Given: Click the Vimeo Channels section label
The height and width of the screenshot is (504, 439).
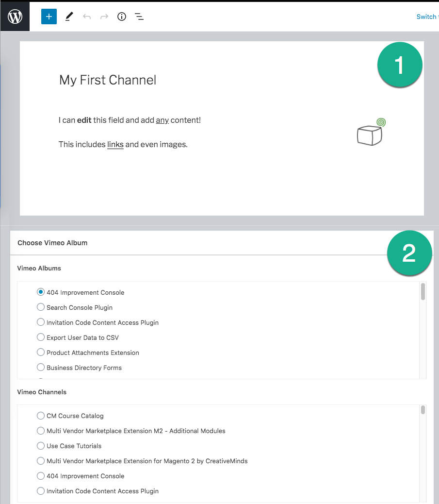Looking at the screenshot, I should (x=42, y=392).
